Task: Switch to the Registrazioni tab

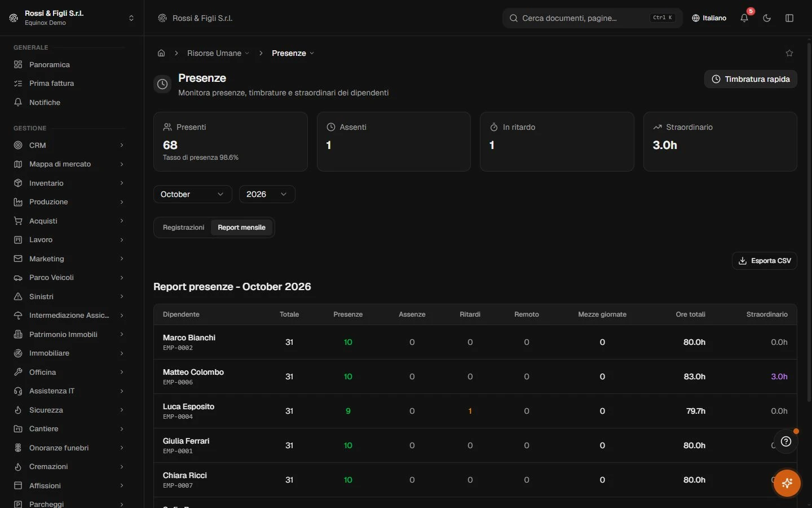Action: click(183, 227)
